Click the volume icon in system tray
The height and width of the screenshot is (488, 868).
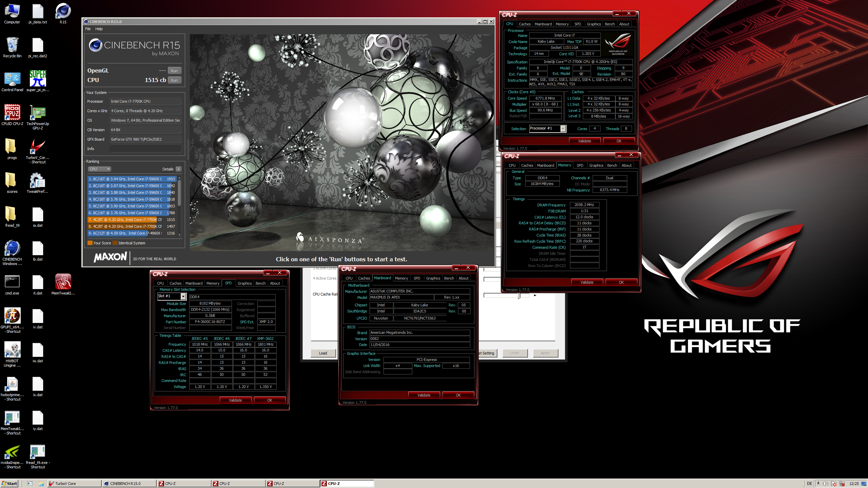826,484
